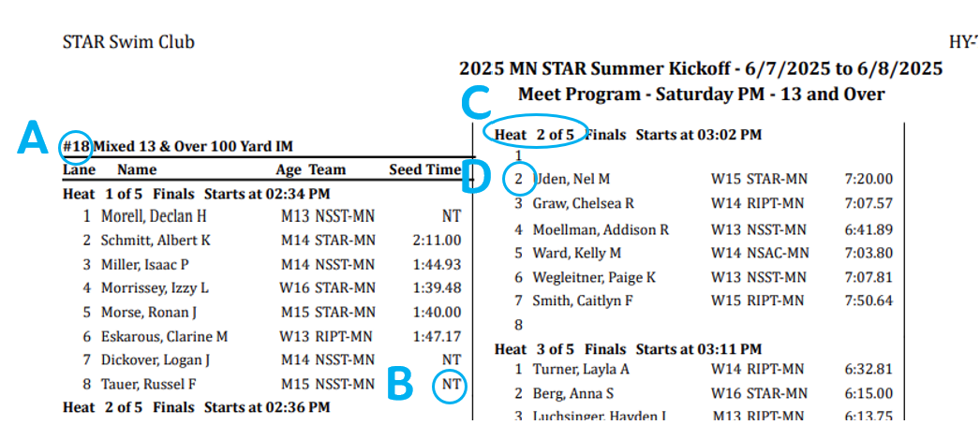Click the 2025 MN STAR Summer Kickoff title
Screen dimensions: 980x425
pyautogui.click(x=701, y=69)
